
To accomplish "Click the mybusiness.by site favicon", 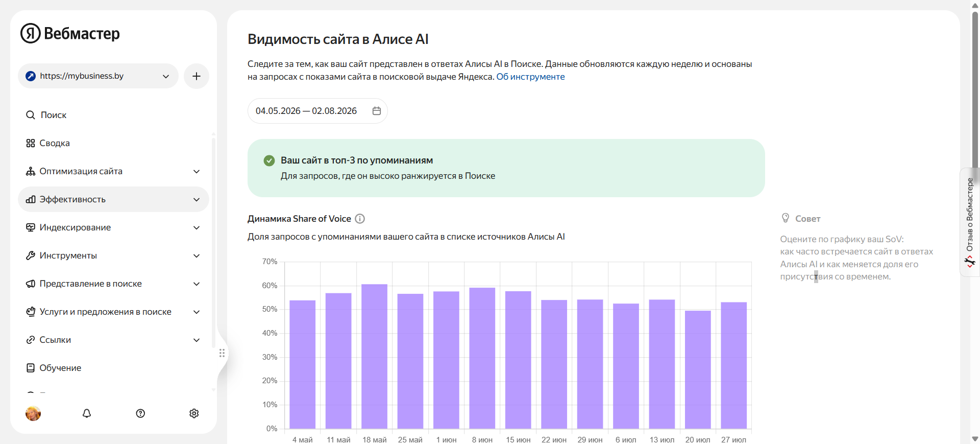I will 31,76.
